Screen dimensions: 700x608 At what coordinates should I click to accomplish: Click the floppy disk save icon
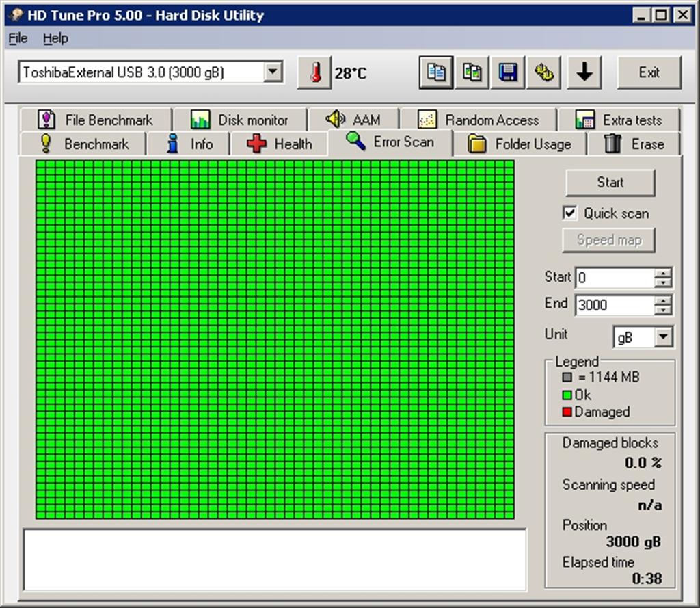pos(508,72)
